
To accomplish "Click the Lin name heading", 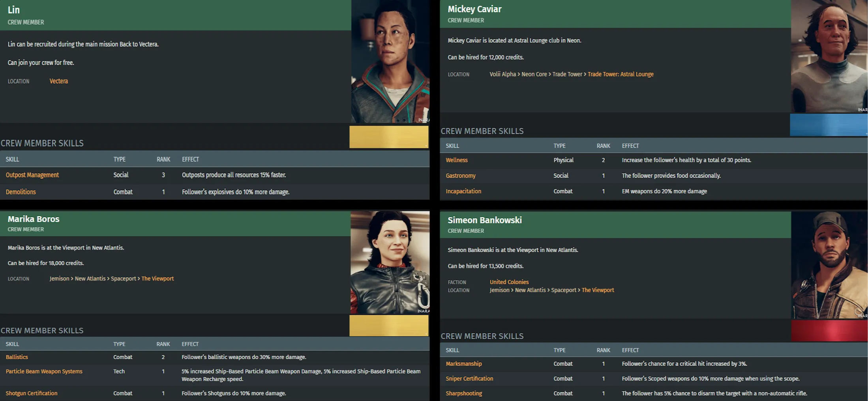I will [x=13, y=10].
